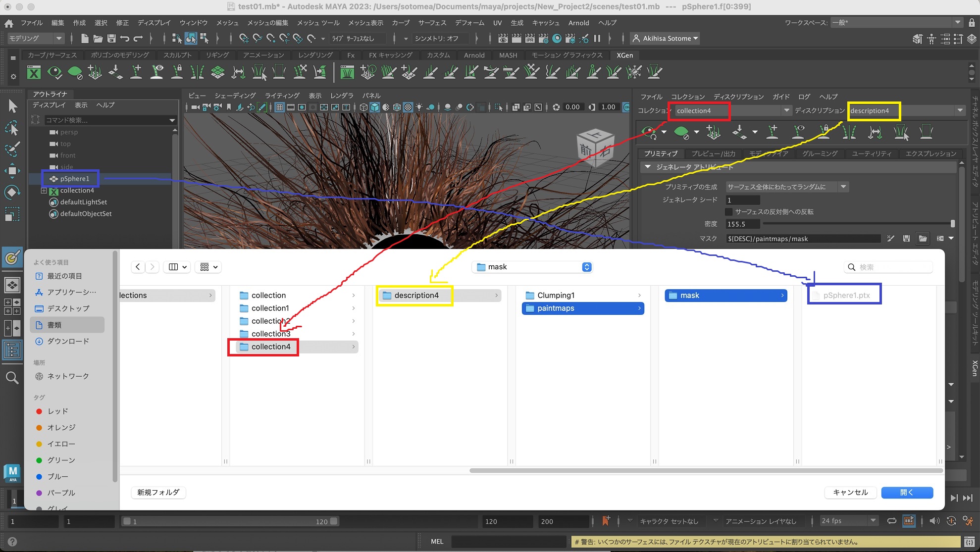The image size is (980, 552).
Task: Click the Paint Selection brush tool
Action: (12, 149)
